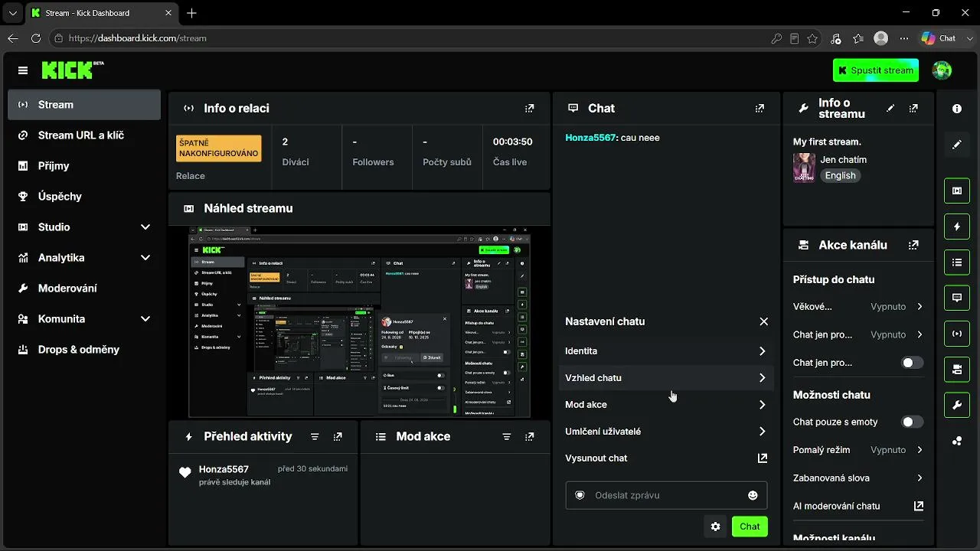Click the info icon in the right icon rail
The width and height of the screenshot is (980, 551).
pyautogui.click(x=957, y=109)
